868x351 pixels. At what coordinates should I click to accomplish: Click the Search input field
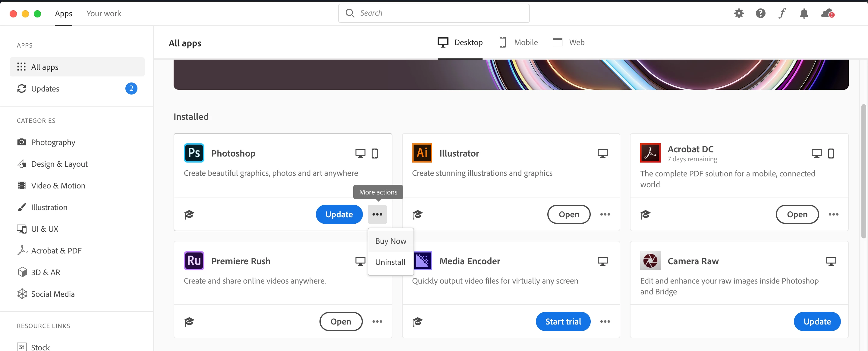coord(434,13)
